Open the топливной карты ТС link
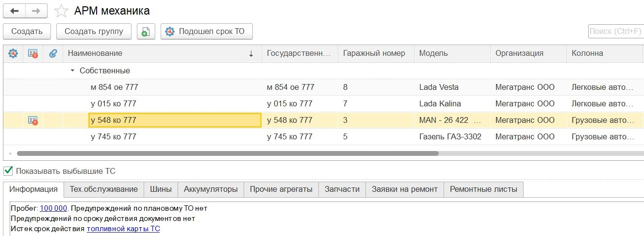 tap(123, 229)
